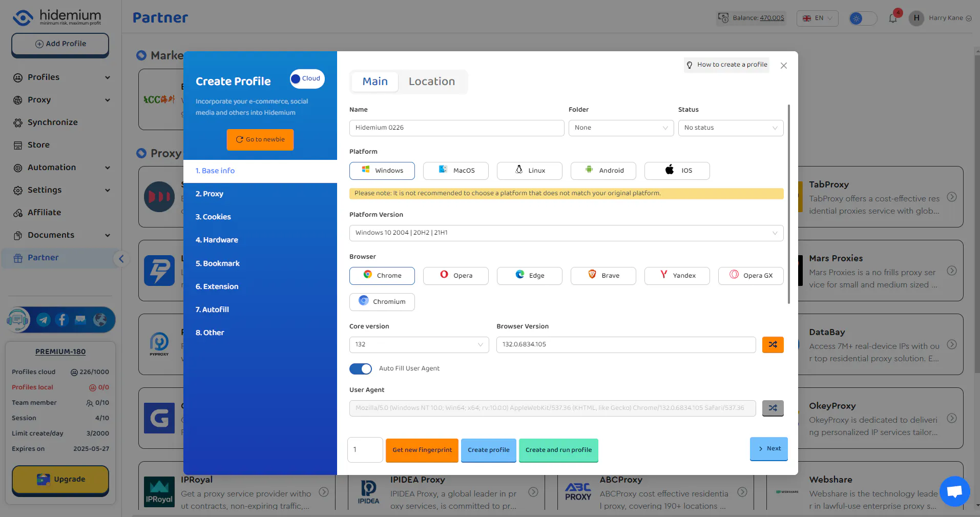Click the Telegram social icon
This screenshot has width=980, height=517.
(x=44, y=320)
